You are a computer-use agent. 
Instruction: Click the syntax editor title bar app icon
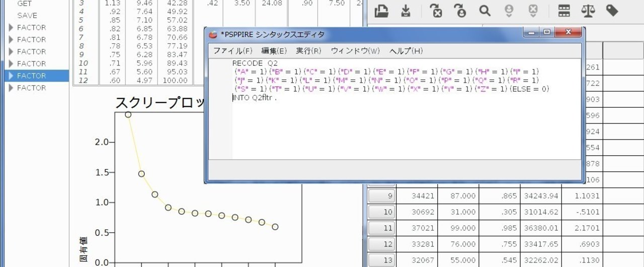coord(213,34)
